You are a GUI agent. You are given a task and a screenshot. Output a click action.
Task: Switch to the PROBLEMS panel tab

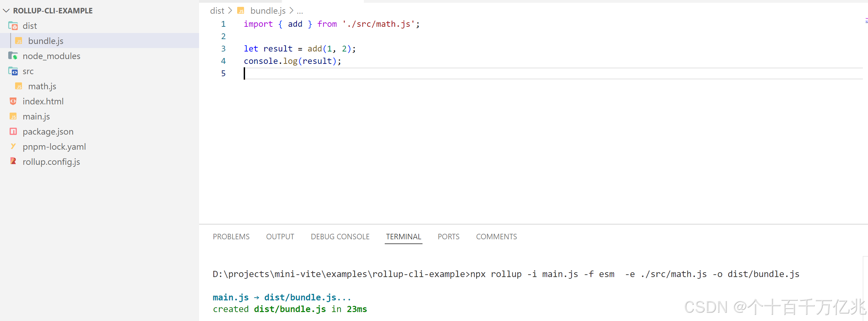click(231, 237)
